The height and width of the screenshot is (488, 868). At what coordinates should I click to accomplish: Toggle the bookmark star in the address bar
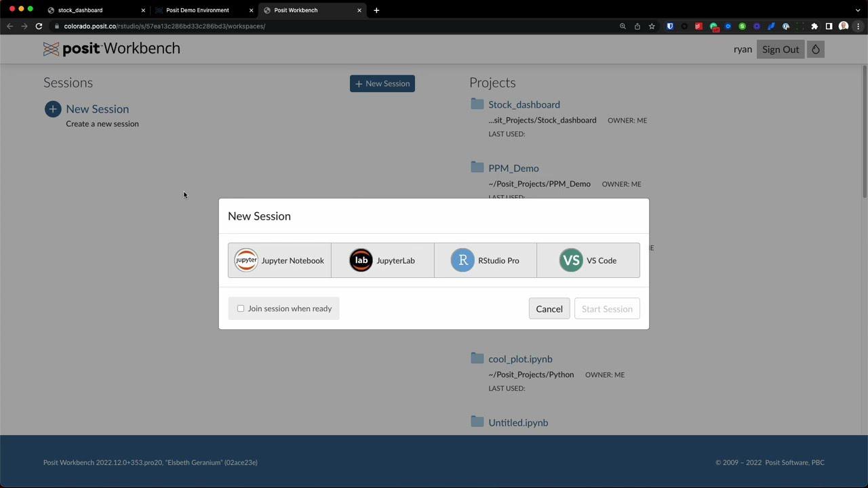(651, 26)
